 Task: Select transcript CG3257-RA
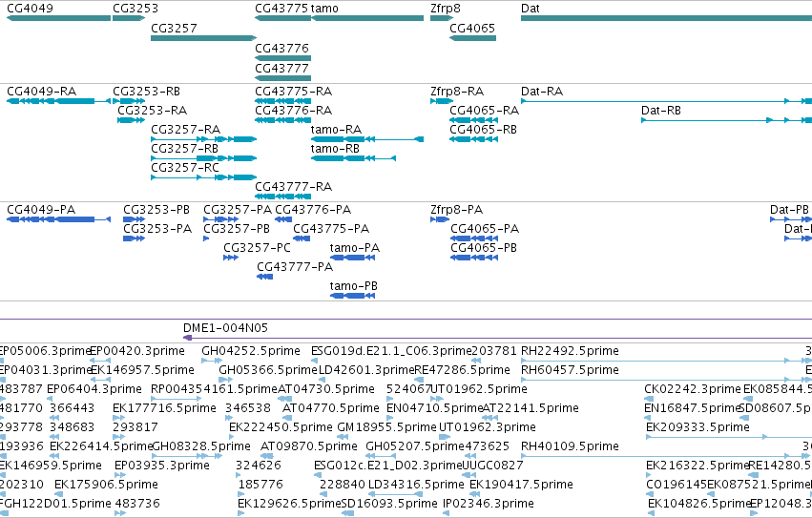tap(203, 139)
